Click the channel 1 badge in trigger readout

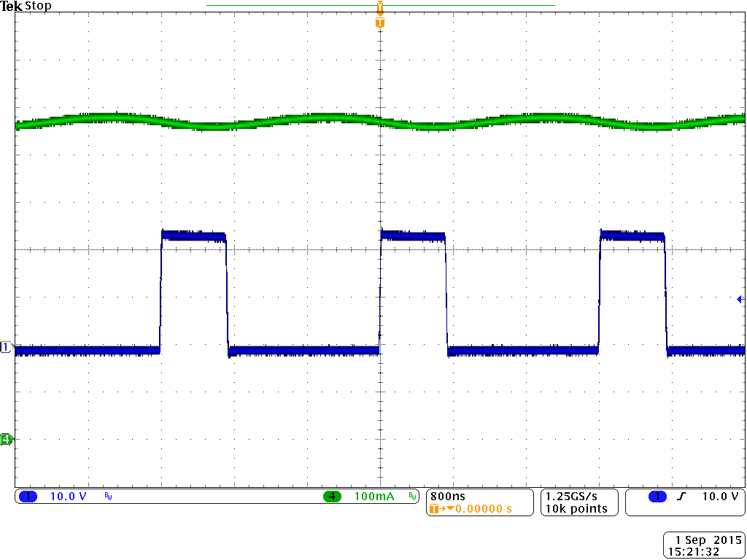(656, 496)
